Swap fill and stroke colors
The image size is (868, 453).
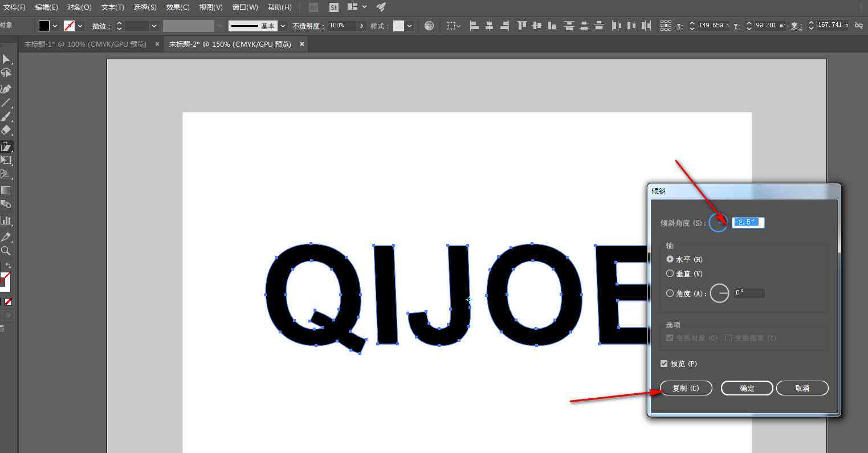pos(8,266)
